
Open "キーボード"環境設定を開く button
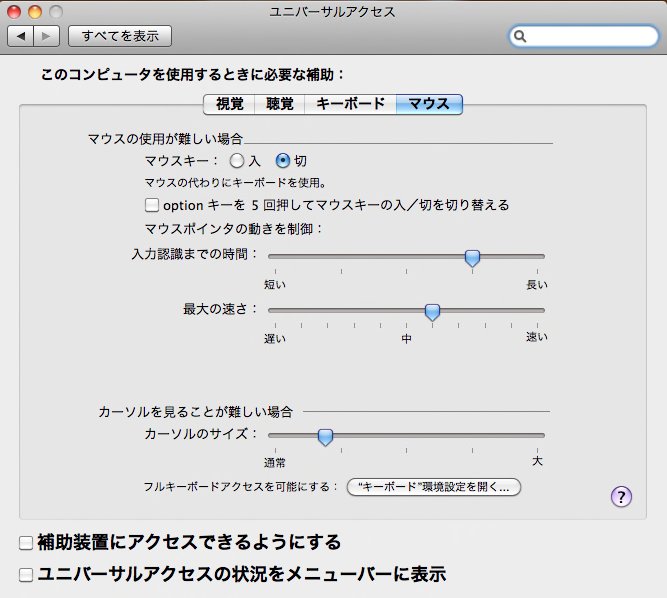point(434,487)
